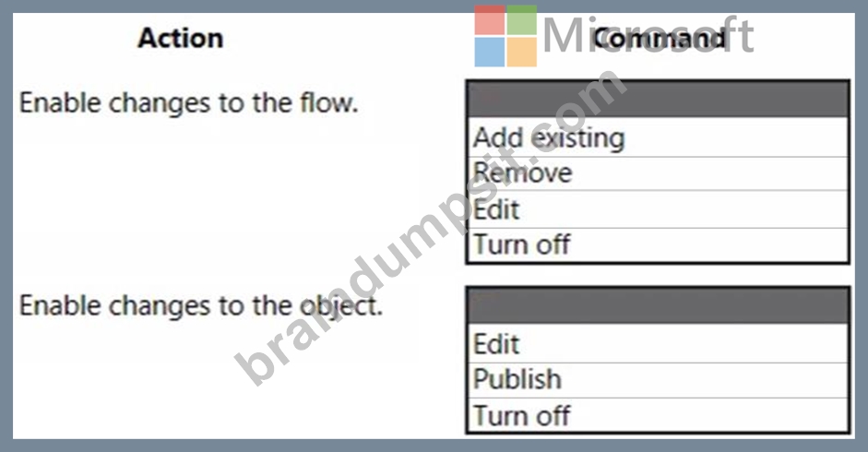Click the red square of the Microsoft logo
This screenshot has height=452, width=868.
pyautogui.click(x=490, y=20)
